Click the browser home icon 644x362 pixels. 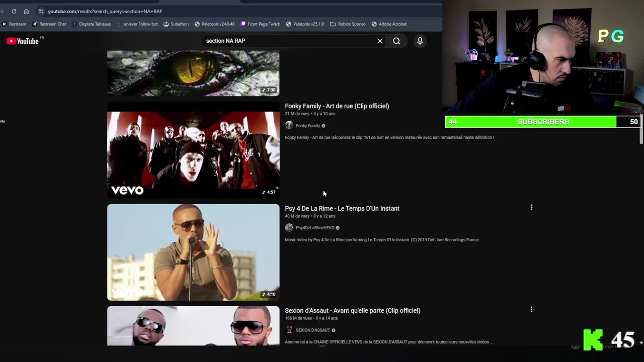tap(26, 11)
